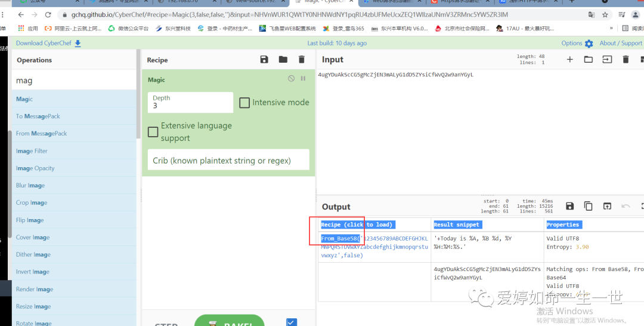Image resolution: width=644 pixels, height=326 pixels.
Task: Clear input and output trash icon
Action: click(x=626, y=60)
